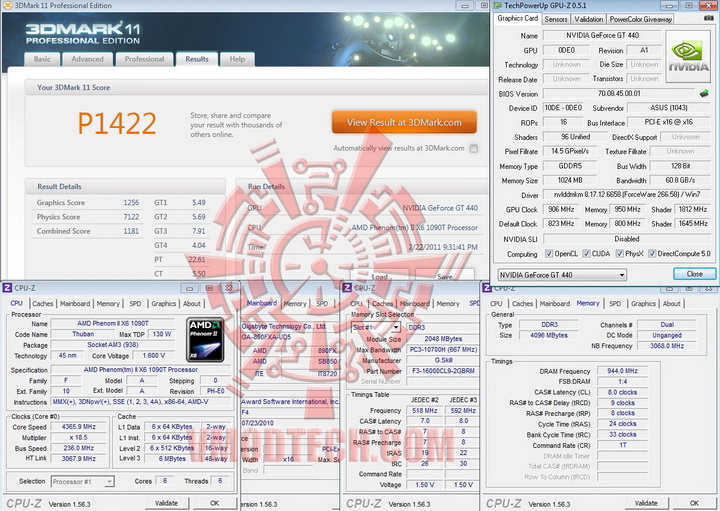The width and height of the screenshot is (720, 511).
Task: Click the GPU-Z screenshot camera icon
Action: tap(709, 18)
